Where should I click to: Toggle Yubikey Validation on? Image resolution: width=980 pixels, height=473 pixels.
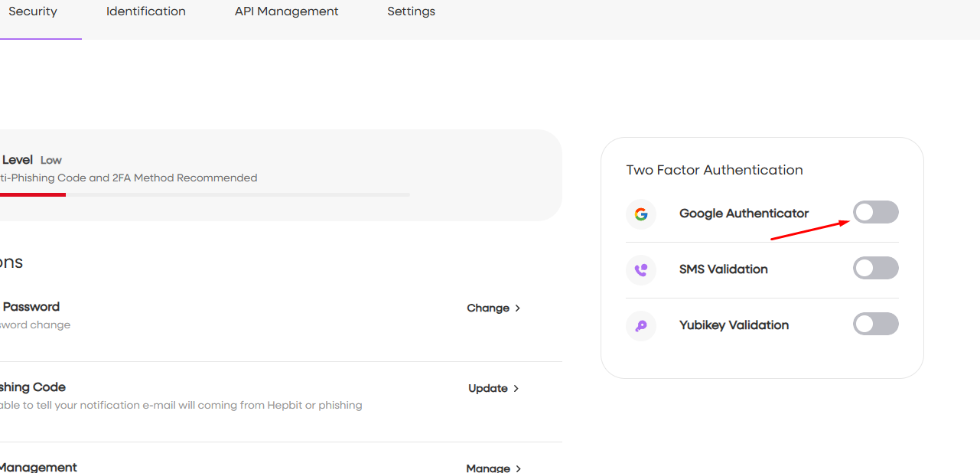pyautogui.click(x=875, y=325)
